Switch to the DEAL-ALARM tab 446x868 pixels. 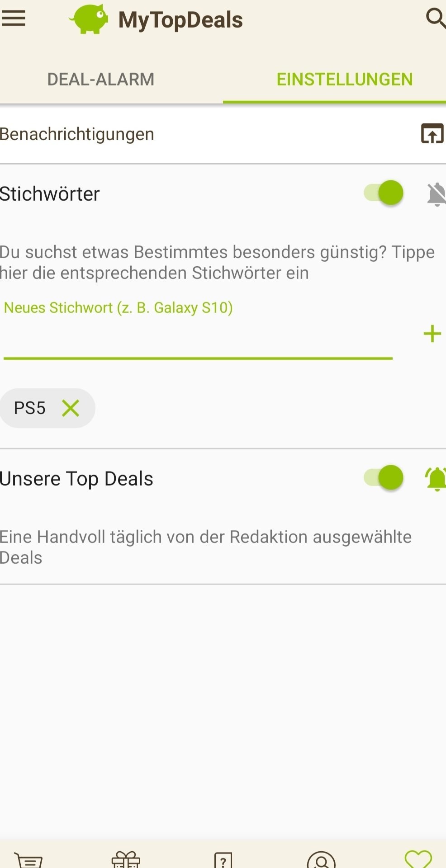coord(101,80)
